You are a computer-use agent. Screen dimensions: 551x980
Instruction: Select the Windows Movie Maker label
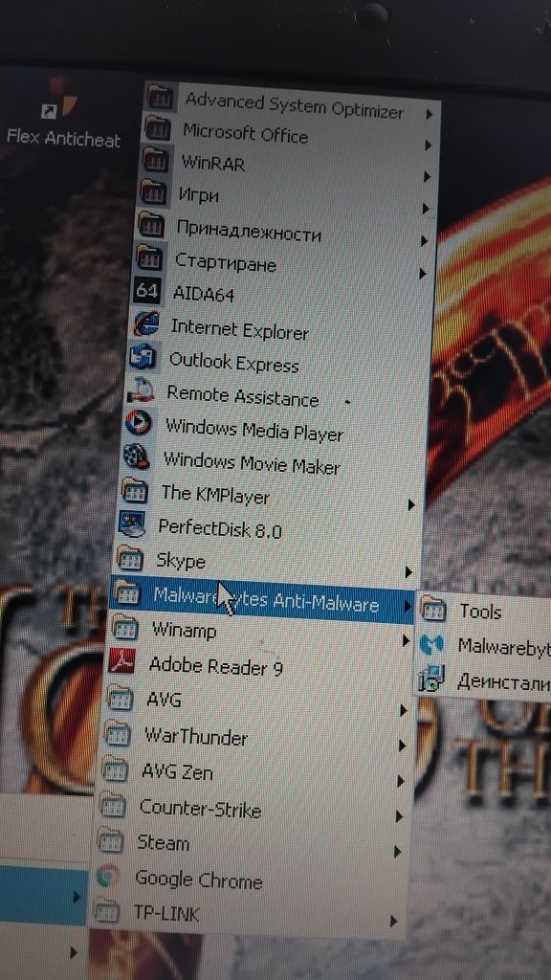pyautogui.click(x=252, y=463)
